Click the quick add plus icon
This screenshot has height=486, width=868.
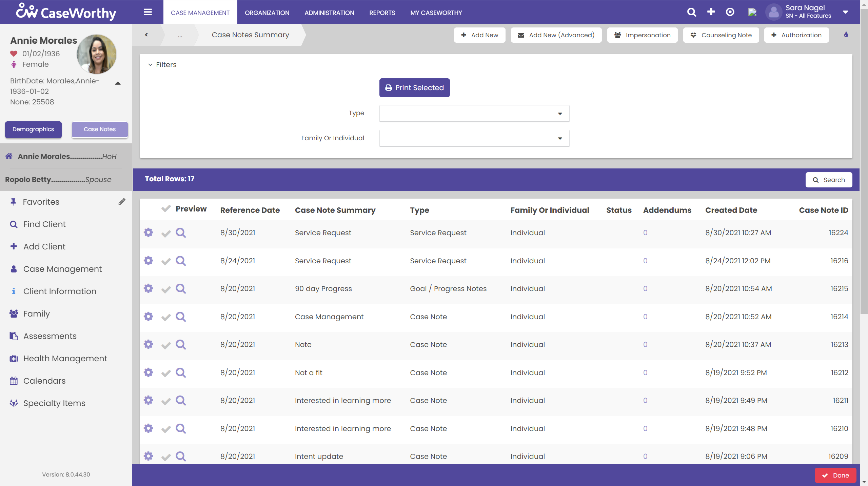coord(711,12)
